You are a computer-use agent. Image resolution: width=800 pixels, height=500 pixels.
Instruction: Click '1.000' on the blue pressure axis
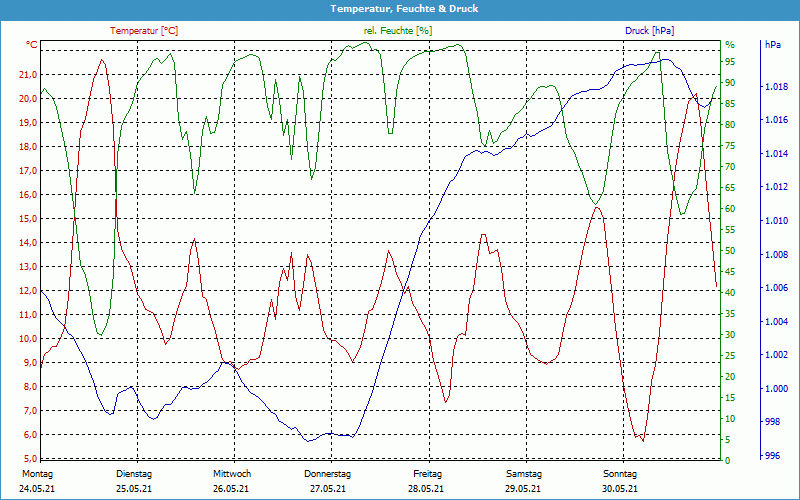777,389
